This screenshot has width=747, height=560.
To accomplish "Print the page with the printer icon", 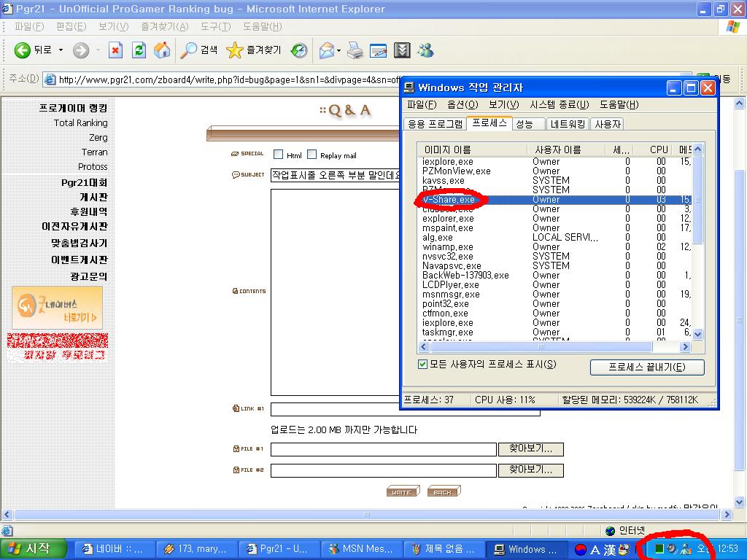I will tap(355, 50).
